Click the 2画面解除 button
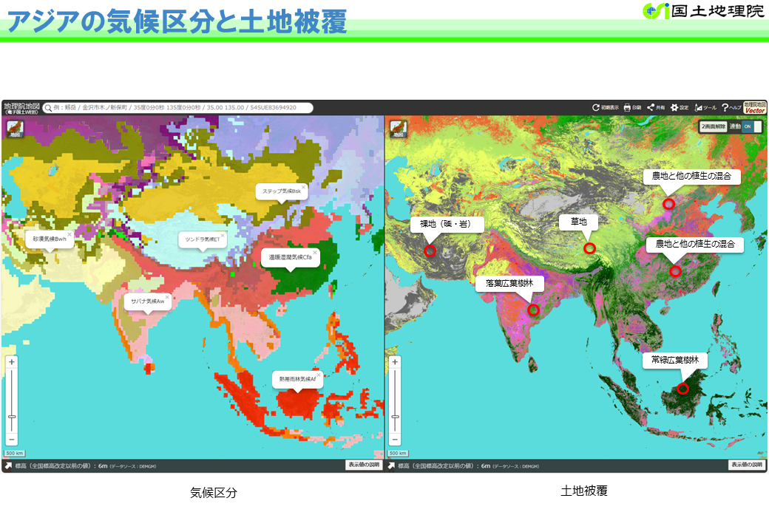Image resolution: width=769 pixels, height=532 pixels. [x=713, y=126]
